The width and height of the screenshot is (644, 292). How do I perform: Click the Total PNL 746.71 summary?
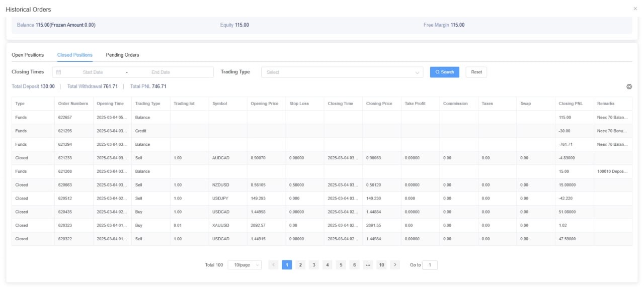148,86
